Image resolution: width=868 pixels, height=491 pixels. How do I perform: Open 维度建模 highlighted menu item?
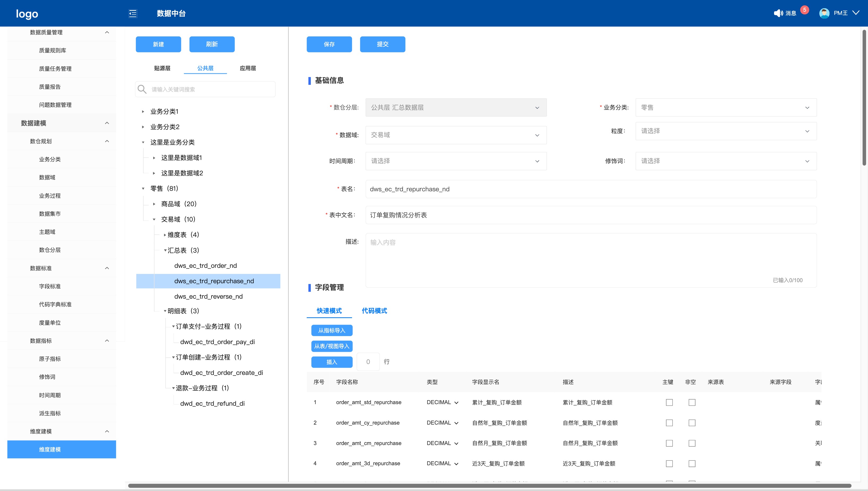coord(62,449)
